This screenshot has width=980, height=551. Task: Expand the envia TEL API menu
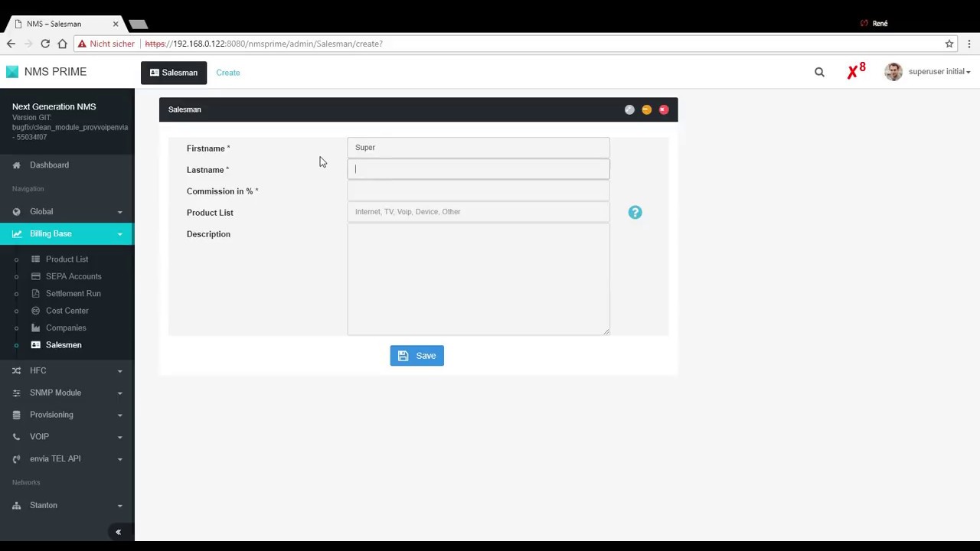pos(67,459)
